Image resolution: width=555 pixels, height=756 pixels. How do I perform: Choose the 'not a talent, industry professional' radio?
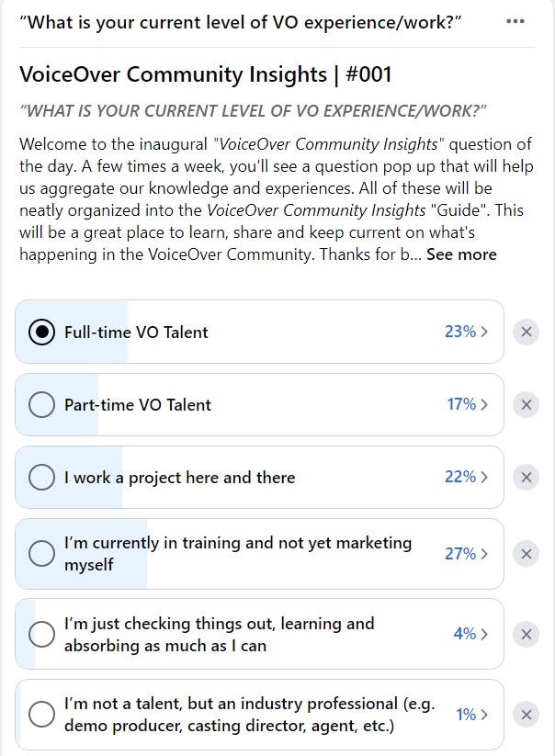(x=41, y=715)
